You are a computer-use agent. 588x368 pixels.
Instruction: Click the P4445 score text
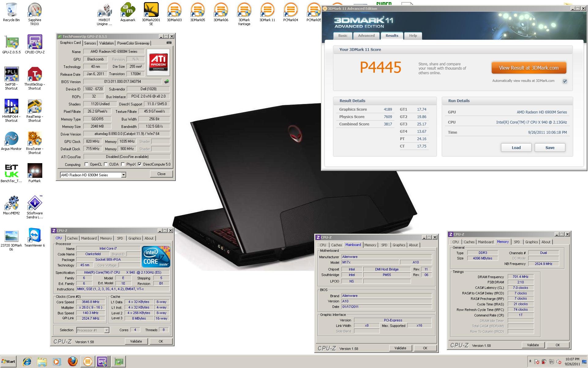380,68
